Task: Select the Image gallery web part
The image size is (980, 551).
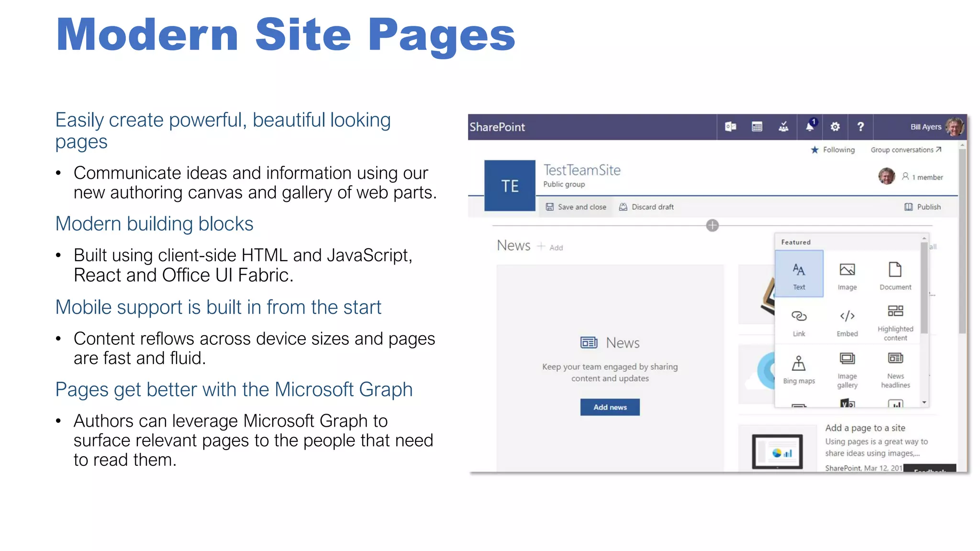Action: click(x=847, y=370)
